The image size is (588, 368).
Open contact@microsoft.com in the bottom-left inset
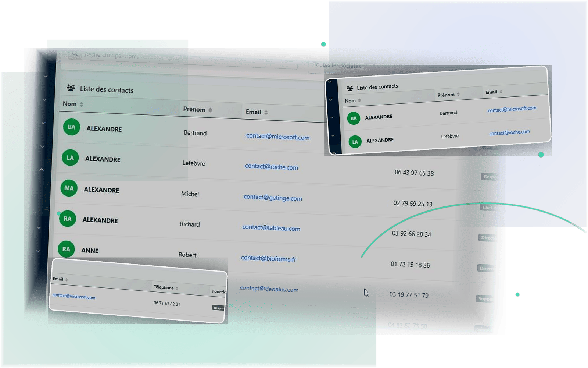pos(74,296)
